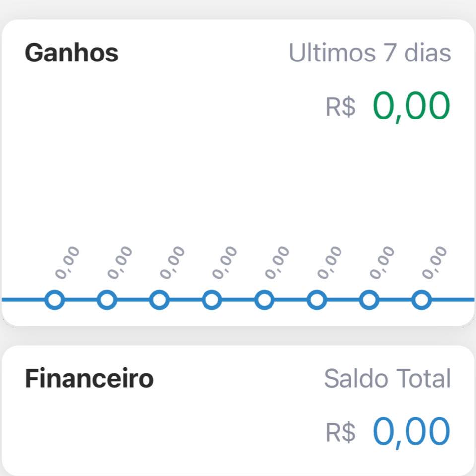Select the second chart point from the left
The height and width of the screenshot is (476, 476).
pos(107,300)
